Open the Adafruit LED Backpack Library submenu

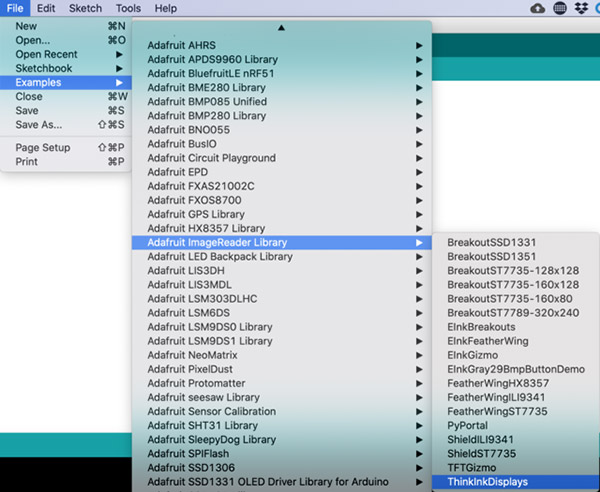click(x=282, y=256)
